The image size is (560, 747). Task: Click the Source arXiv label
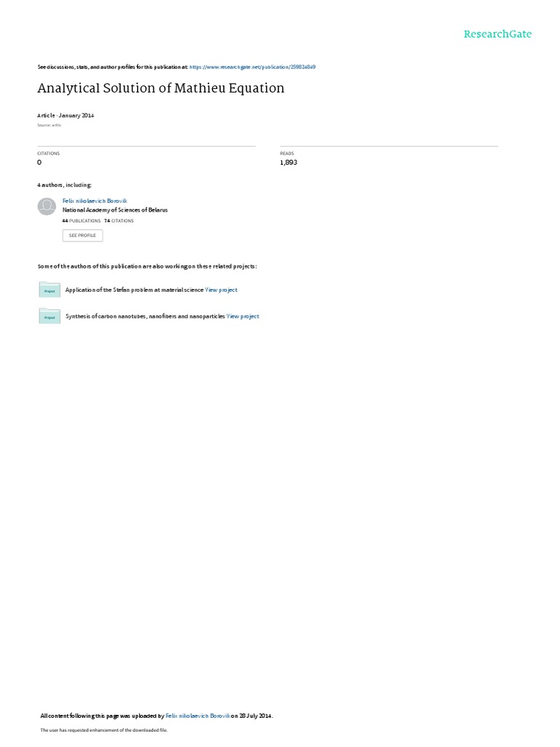[x=49, y=125]
